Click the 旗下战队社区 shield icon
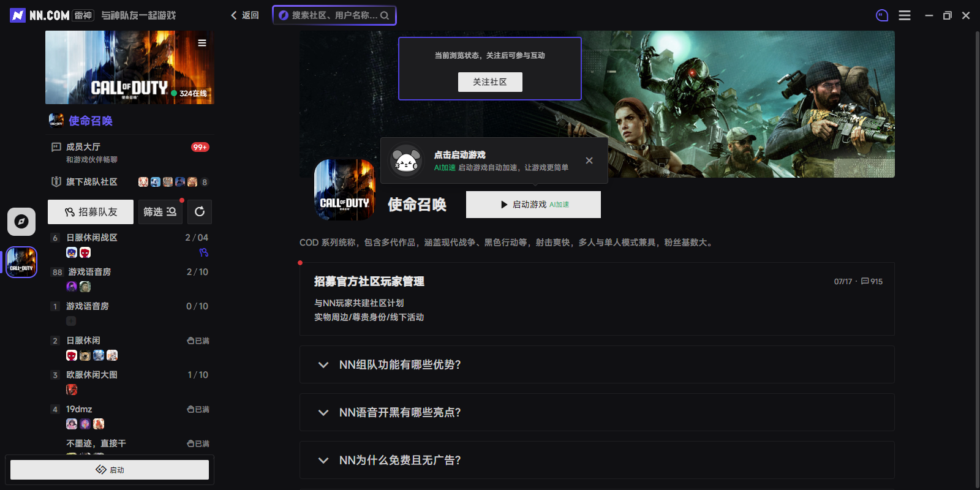The image size is (980, 490). (x=56, y=182)
